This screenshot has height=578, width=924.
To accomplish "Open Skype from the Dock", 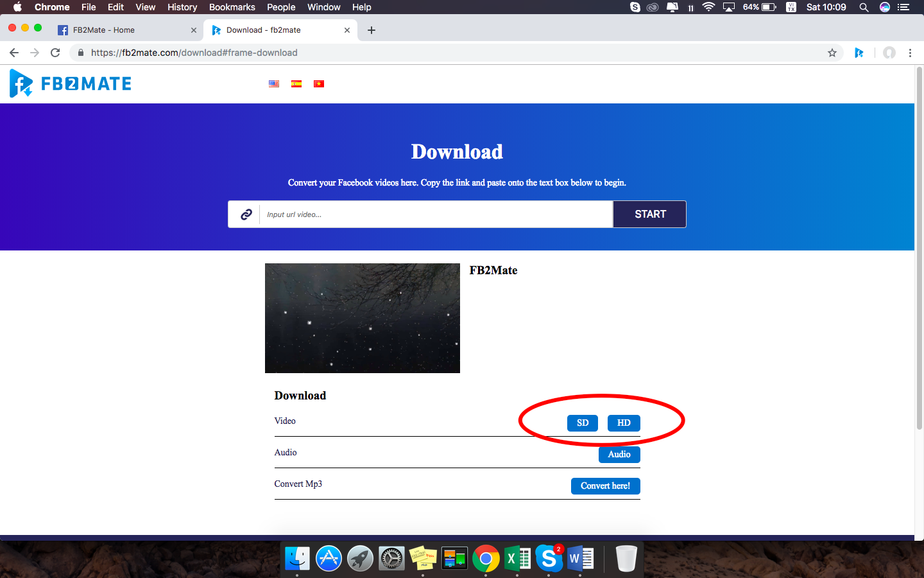I will tap(549, 558).
